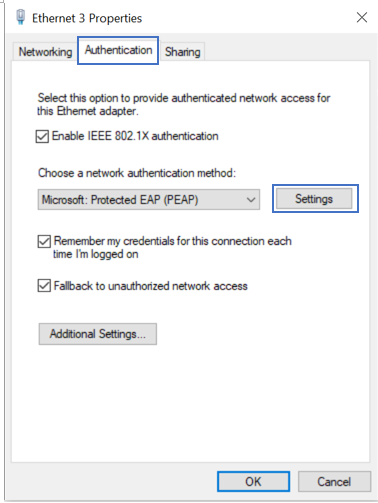Screen dimensions: 378x503
Task: Click the authentication method dropdown chevron arrow
Action: pyautogui.click(x=251, y=200)
